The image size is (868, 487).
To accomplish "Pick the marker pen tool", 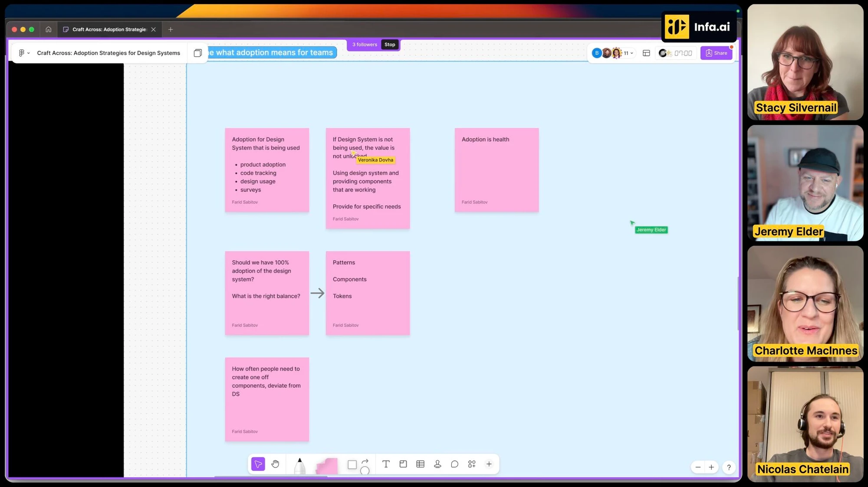I will tap(299, 466).
